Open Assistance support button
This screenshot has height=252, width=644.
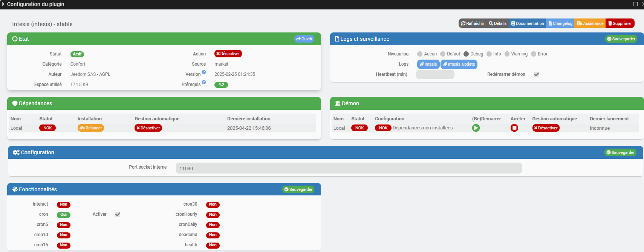[x=590, y=23]
